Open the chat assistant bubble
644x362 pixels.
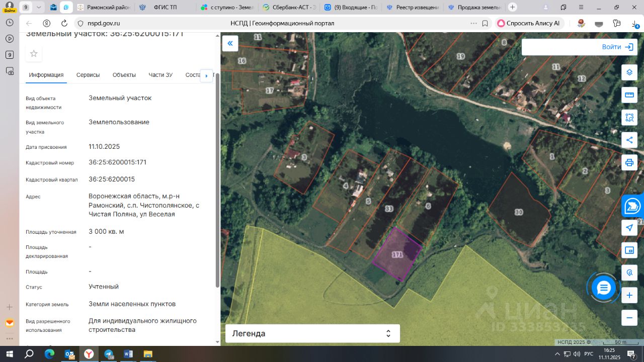[604, 288]
